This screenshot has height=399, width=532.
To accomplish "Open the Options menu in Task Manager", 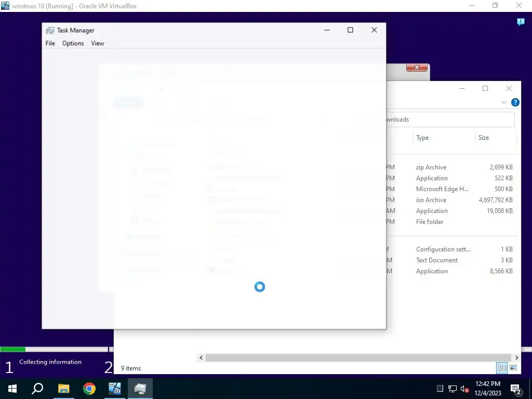I will [73, 43].
